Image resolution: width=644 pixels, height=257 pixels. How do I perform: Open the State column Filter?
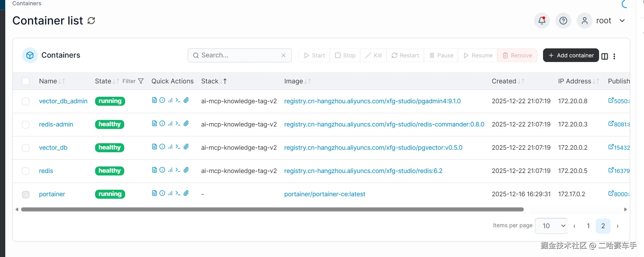[x=133, y=81]
